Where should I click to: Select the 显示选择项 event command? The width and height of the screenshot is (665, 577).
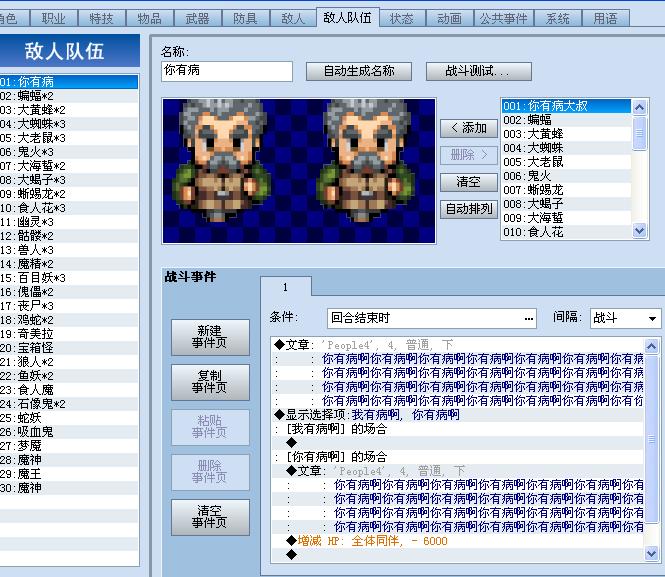pyautogui.click(x=458, y=415)
